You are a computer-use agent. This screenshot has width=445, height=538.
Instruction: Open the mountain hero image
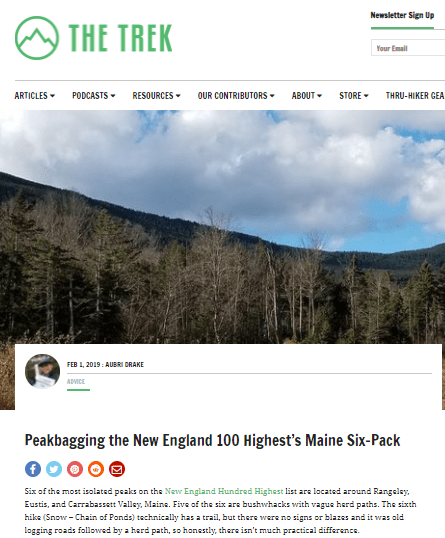pyautogui.click(x=222, y=226)
